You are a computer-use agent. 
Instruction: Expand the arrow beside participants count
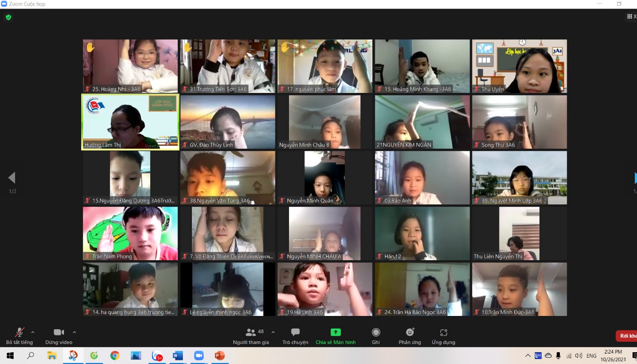pyautogui.click(x=273, y=332)
